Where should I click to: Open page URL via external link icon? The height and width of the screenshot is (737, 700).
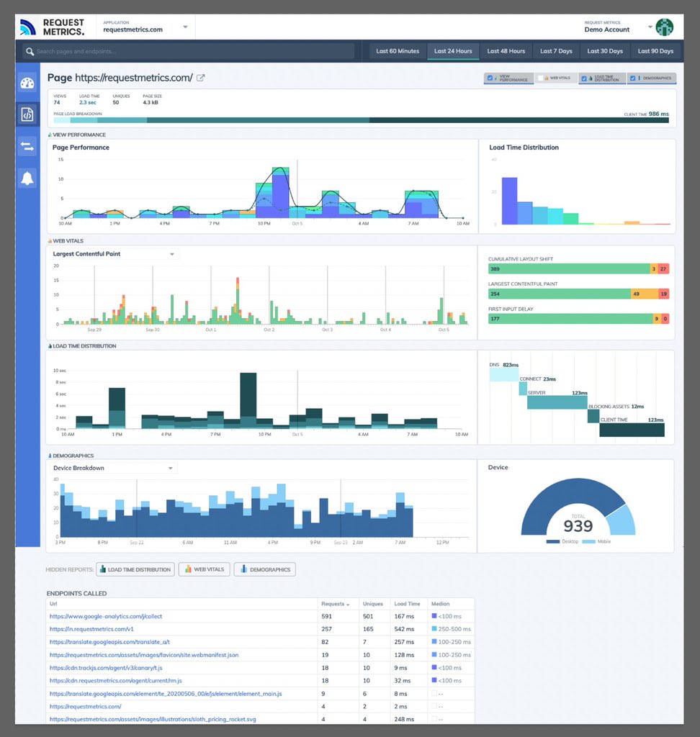(200, 78)
